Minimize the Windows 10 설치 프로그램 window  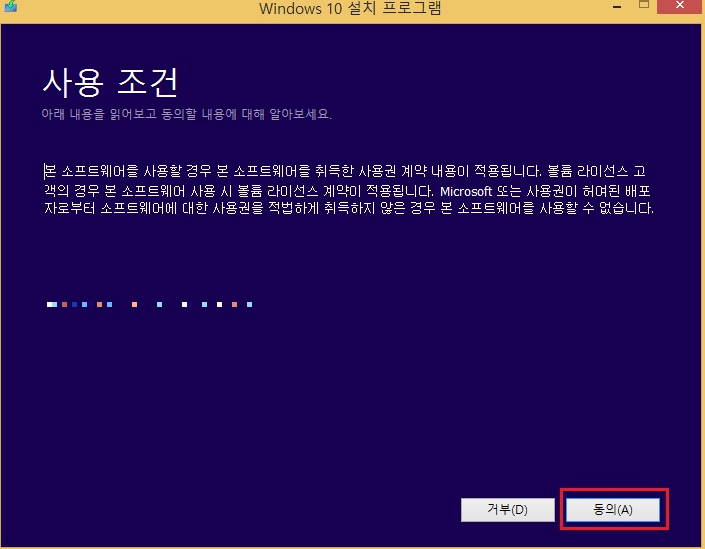pyautogui.click(x=617, y=7)
